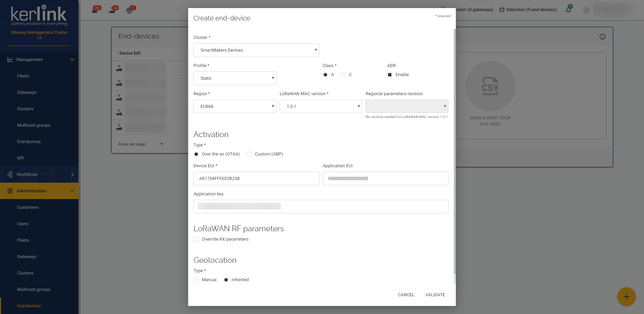
Task: Enable Override RX parameters checkbox
Action: 196,239
